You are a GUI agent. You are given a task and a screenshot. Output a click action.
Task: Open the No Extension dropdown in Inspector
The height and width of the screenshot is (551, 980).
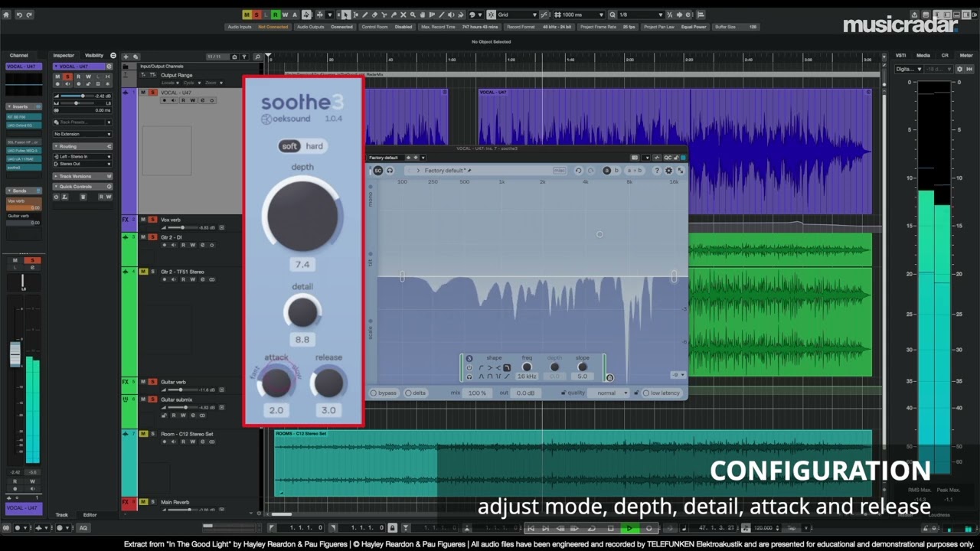[x=83, y=134]
